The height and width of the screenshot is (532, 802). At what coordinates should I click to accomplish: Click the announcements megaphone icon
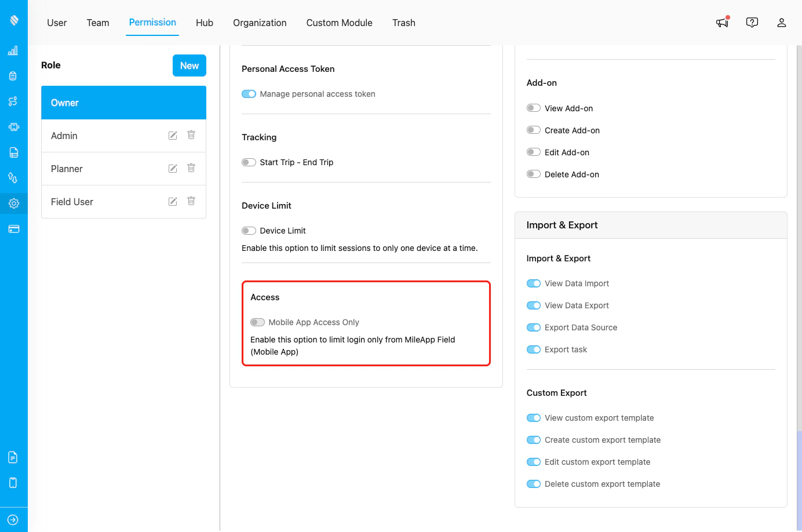click(721, 23)
